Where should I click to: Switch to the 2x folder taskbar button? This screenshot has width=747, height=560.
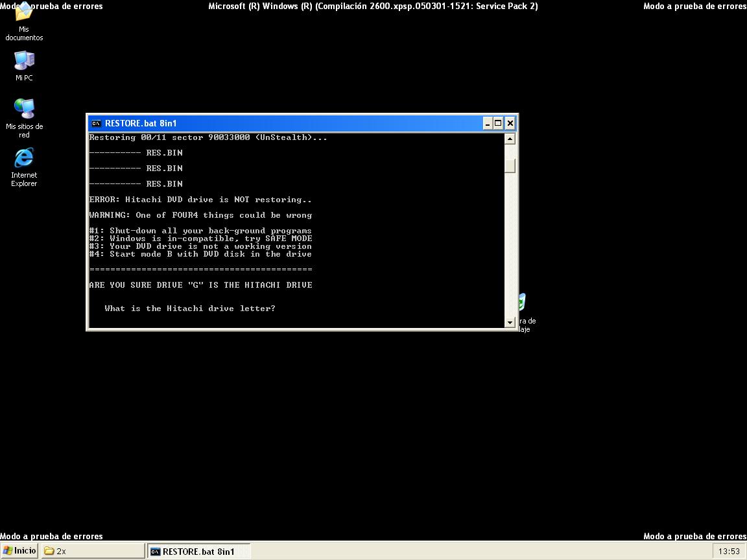93,551
